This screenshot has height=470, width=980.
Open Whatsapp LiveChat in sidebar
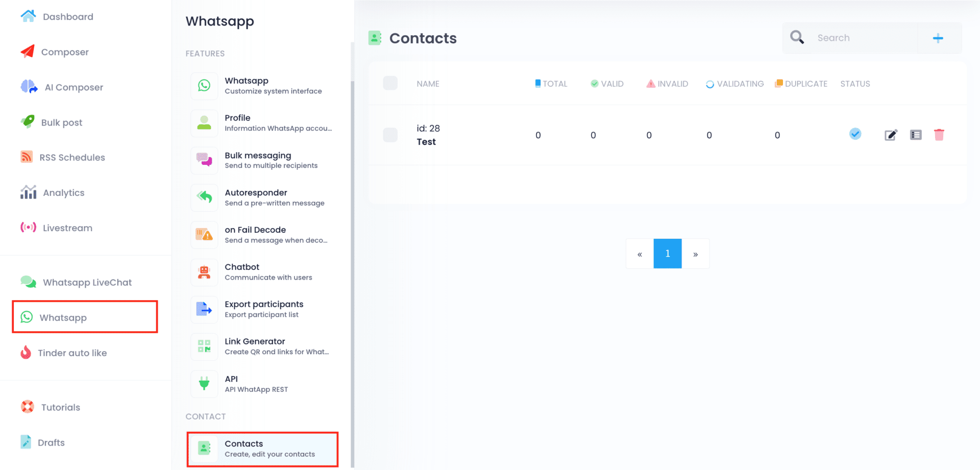tap(87, 282)
